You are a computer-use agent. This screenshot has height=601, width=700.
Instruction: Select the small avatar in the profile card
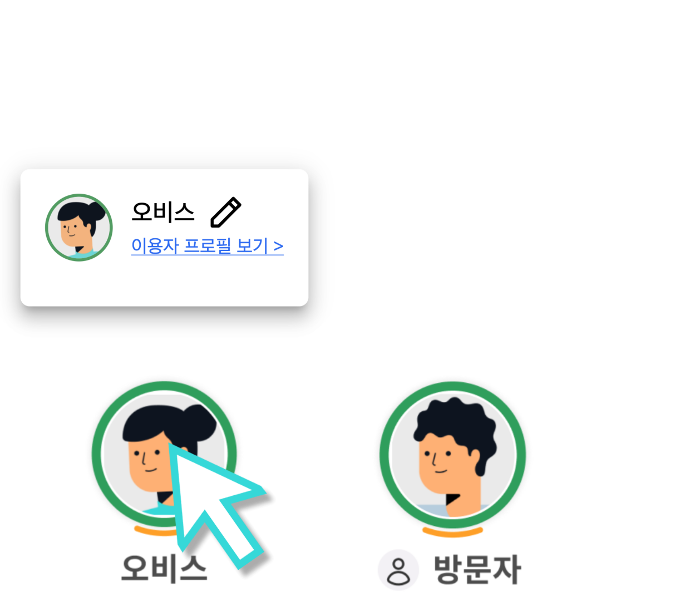coord(79,227)
